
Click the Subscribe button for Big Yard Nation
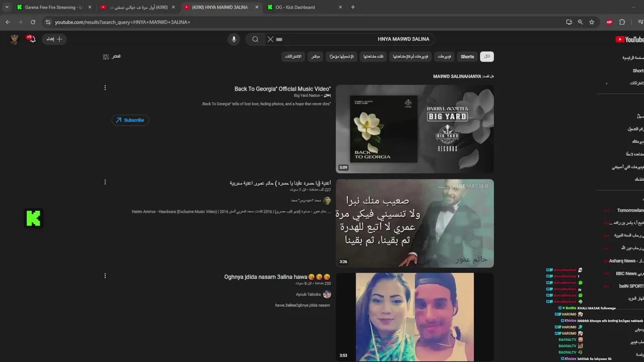(x=130, y=120)
